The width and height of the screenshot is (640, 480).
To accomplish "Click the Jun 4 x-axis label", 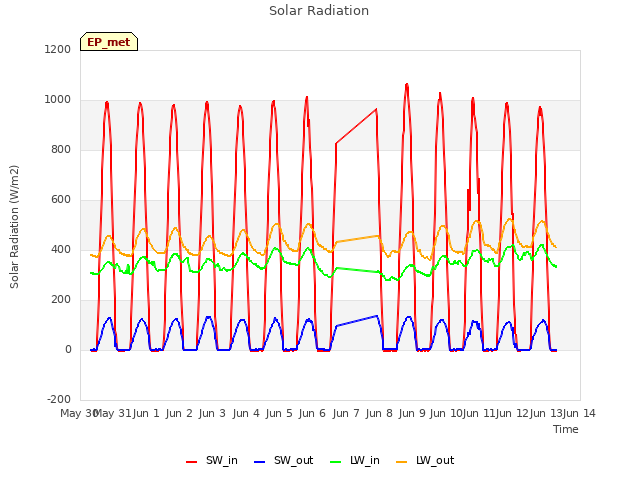I will point(246,413).
